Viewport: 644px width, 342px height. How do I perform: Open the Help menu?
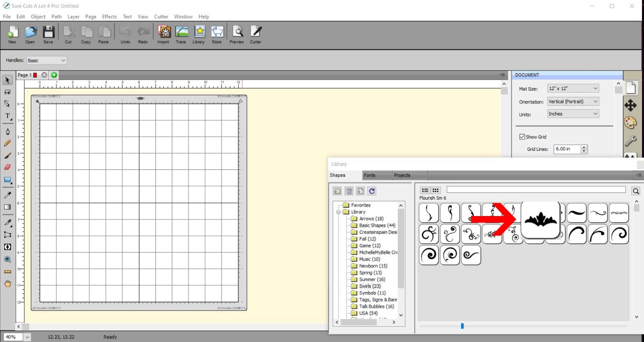[204, 16]
